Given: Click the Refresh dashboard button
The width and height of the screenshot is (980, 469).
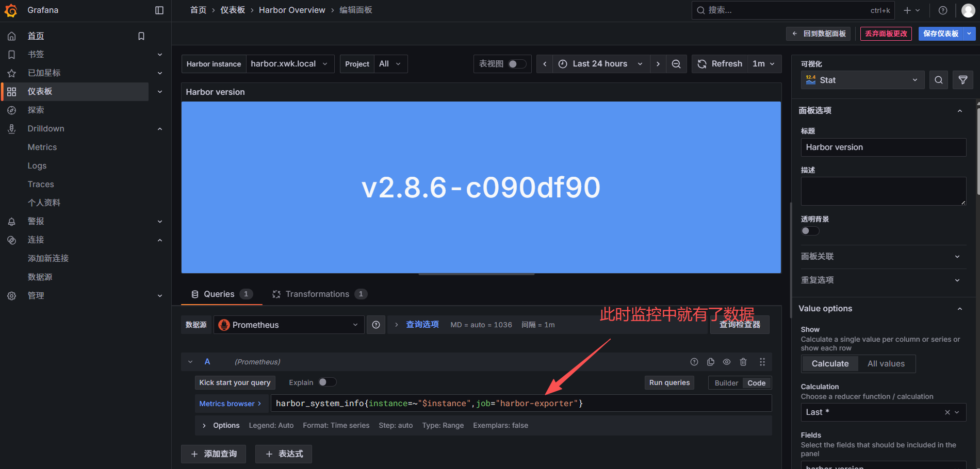Looking at the screenshot, I should [x=720, y=64].
